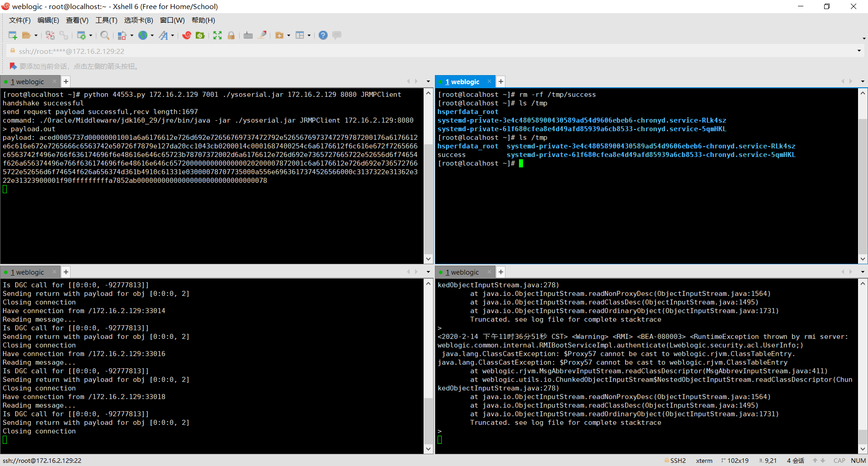Click the red flag add-session arrow icon
The image size is (868, 466).
(13, 66)
